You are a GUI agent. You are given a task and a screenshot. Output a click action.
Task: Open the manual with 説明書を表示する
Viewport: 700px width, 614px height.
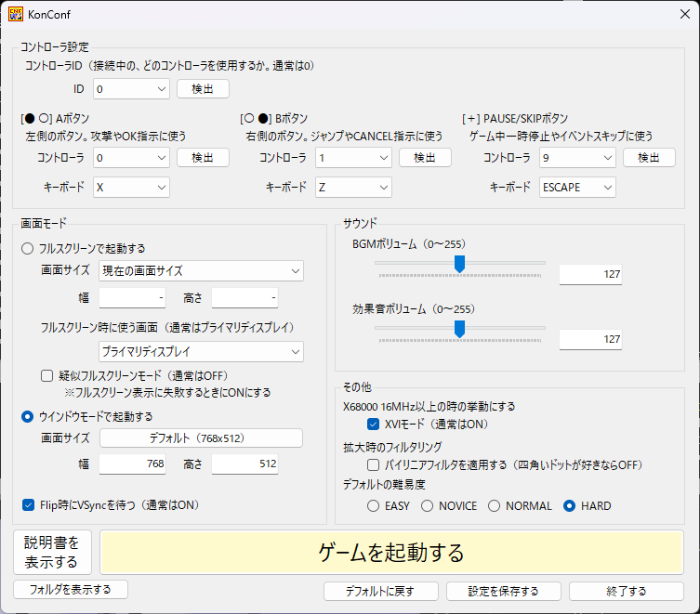click(x=53, y=553)
